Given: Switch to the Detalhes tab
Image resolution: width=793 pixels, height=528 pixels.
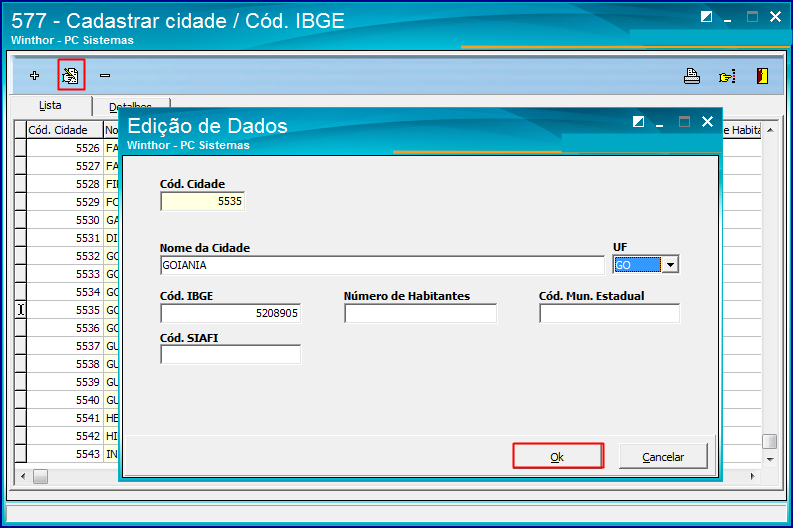Looking at the screenshot, I should [x=130, y=107].
